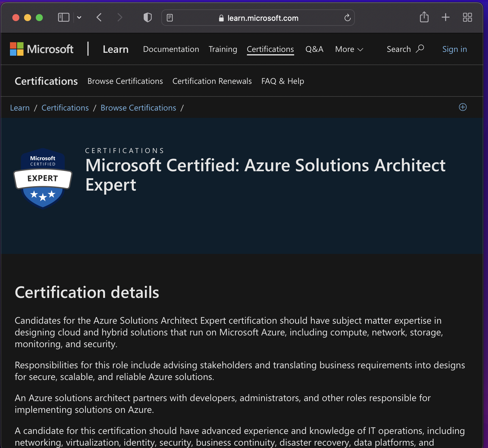
Task: Click Browse Certifications breadcrumb link
Action: click(138, 108)
